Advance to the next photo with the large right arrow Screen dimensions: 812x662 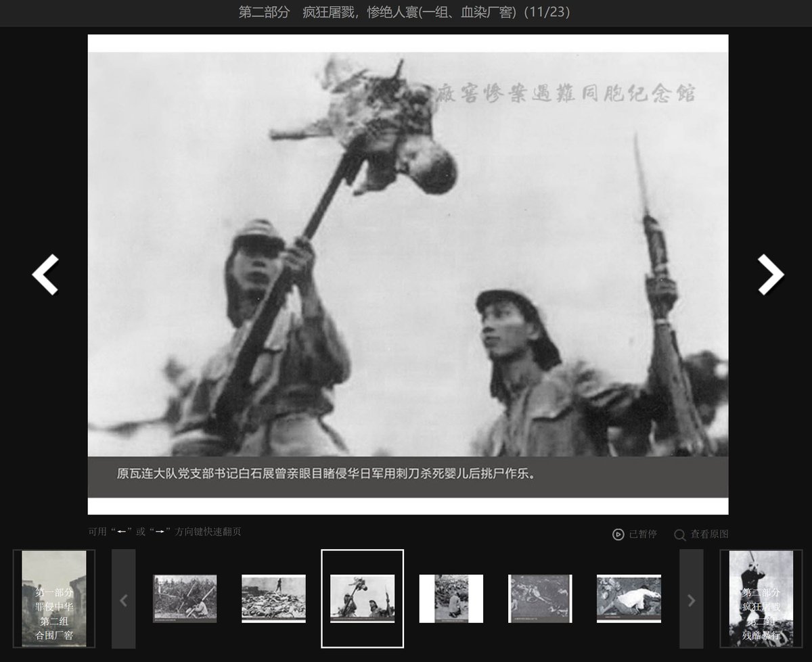771,275
